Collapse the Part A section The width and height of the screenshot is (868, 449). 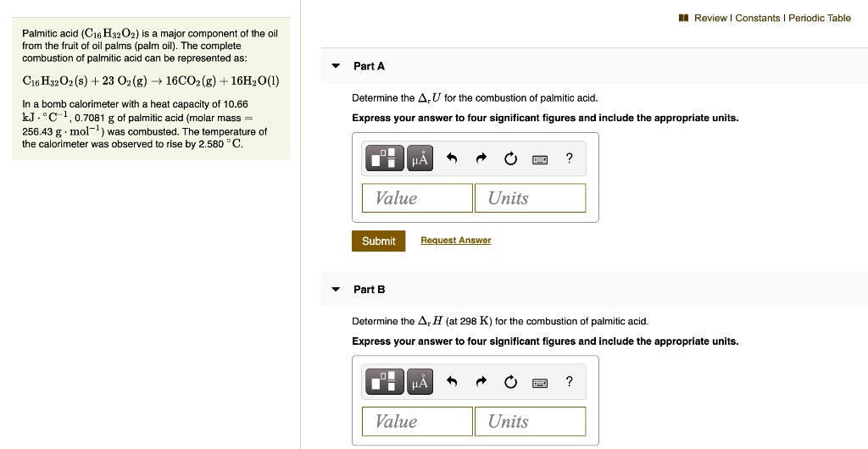336,66
